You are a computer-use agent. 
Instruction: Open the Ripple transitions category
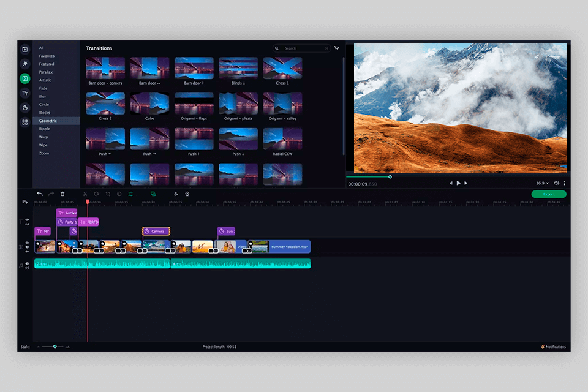pos(44,129)
